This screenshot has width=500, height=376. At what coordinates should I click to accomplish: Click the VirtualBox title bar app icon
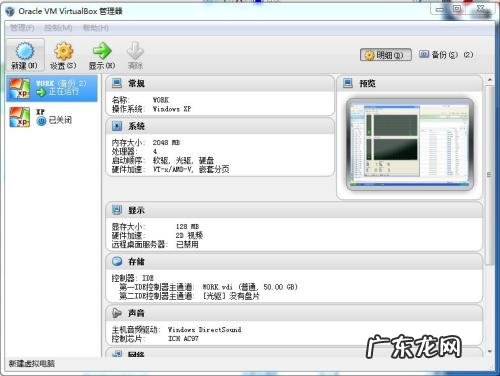click(10, 11)
